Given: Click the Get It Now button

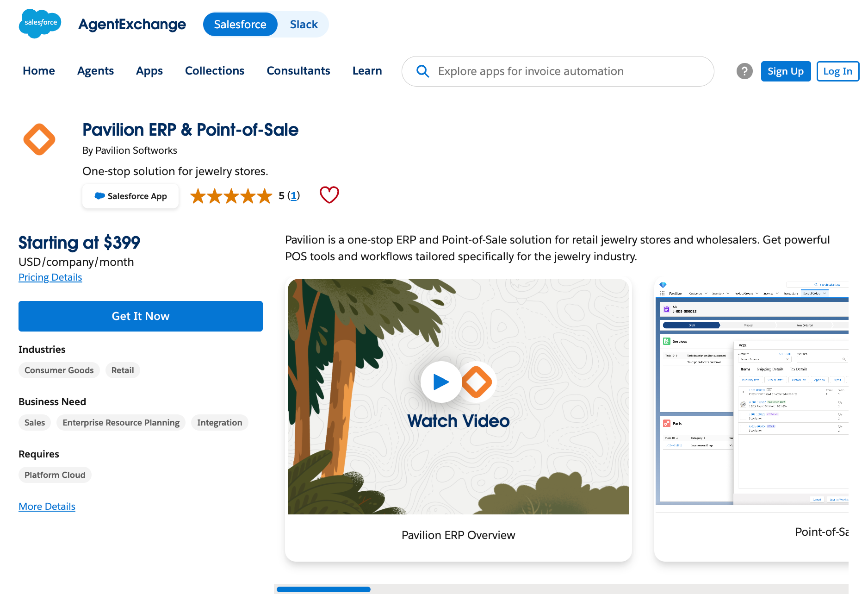Looking at the screenshot, I should (x=141, y=316).
